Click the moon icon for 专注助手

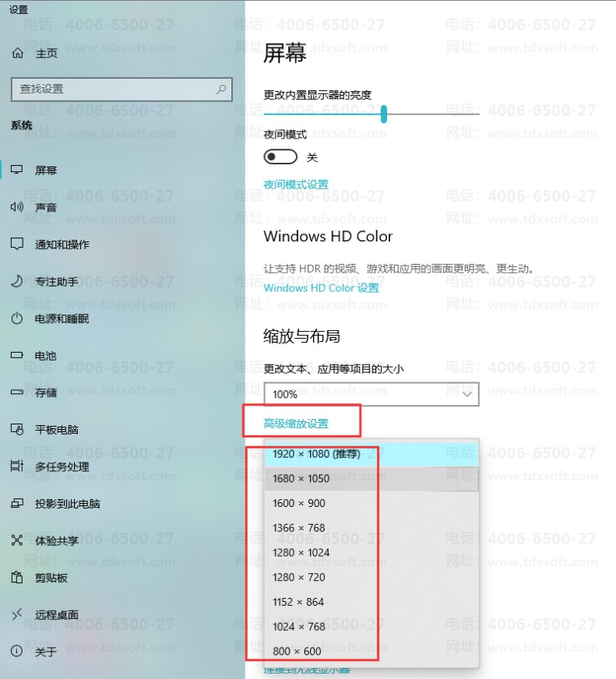16,281
